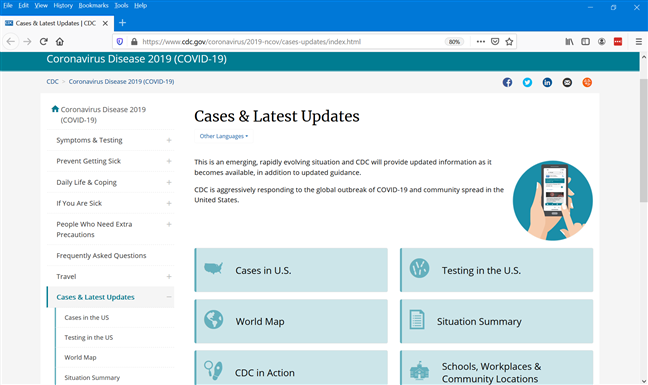Open the File menu
Viewport: 648px width, 385px height.
pyautogui.click(x=7, y=5)
